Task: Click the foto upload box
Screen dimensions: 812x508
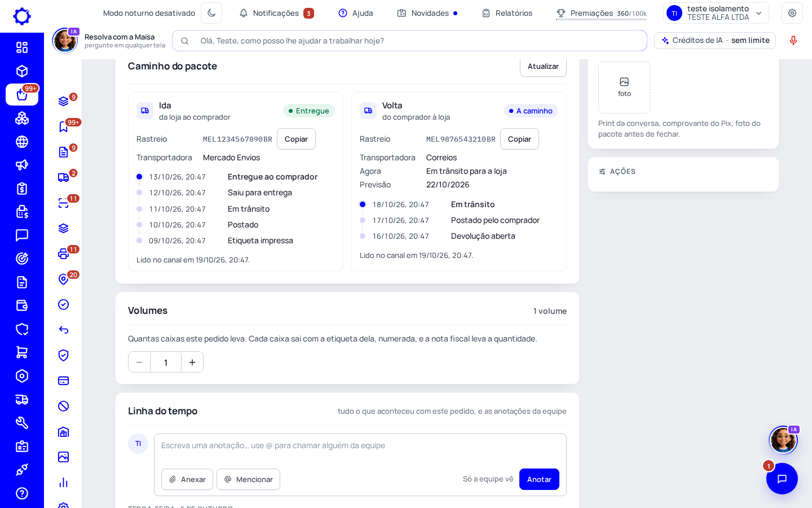Action: [x=624, y=87]
